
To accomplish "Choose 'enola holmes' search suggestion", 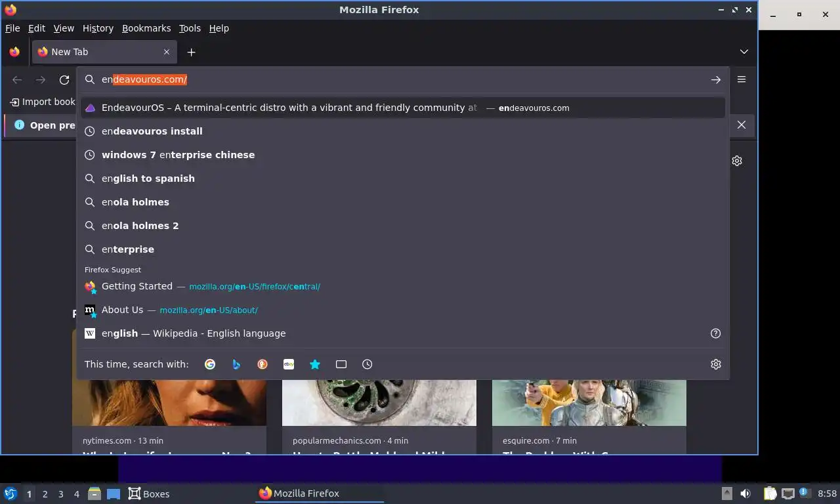I will (403, 202).
